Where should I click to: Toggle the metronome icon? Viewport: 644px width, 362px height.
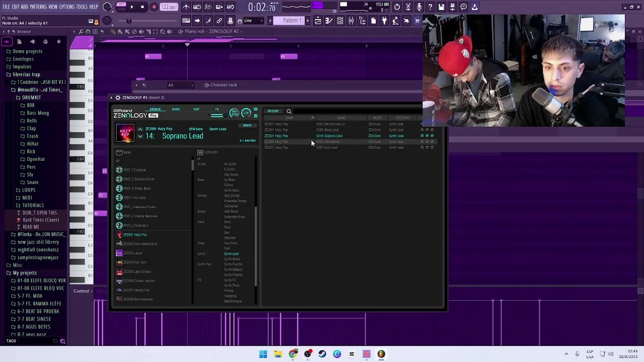pos(186,7)
